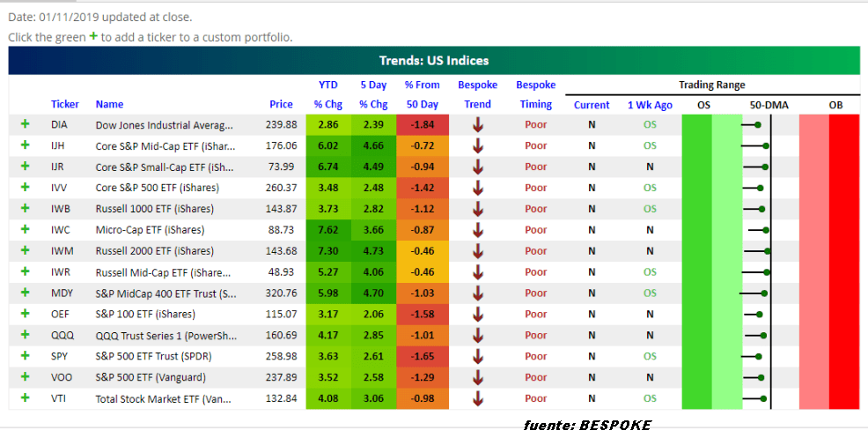Click the Bespoke Trend arrow for IWC
The width and height of the screenshot is (868, 438).
478,230
